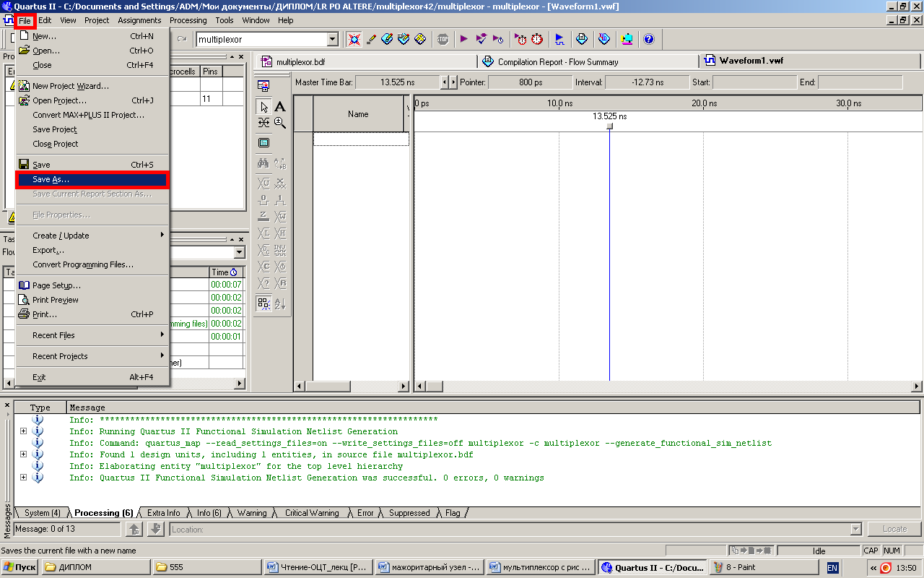Click the Find binoculars icon
This screenshot has height=578, width=924.
pyautogui.click(x=263, y=163)
